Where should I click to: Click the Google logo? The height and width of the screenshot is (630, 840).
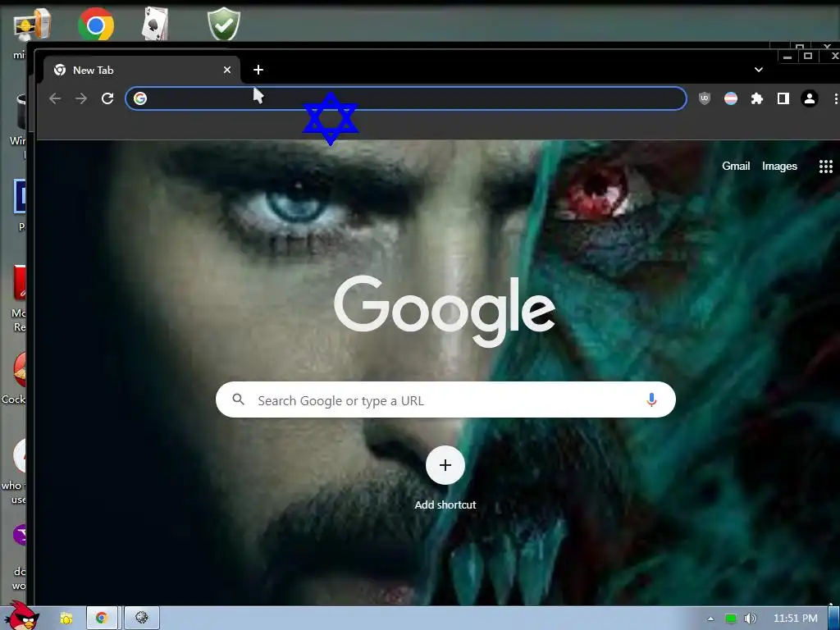(445, 311)
